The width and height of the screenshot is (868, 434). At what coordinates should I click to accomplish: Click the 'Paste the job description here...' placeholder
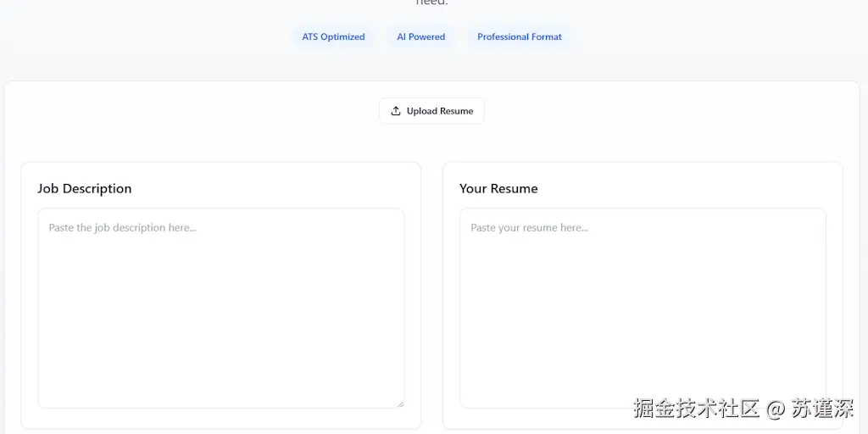click(122, 227)
